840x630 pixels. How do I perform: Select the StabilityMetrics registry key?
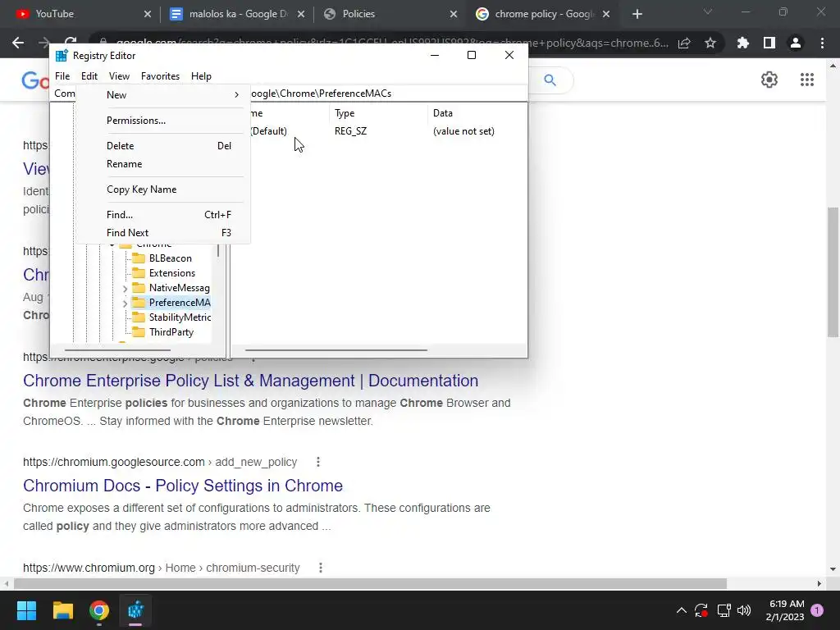pos(180,317)
